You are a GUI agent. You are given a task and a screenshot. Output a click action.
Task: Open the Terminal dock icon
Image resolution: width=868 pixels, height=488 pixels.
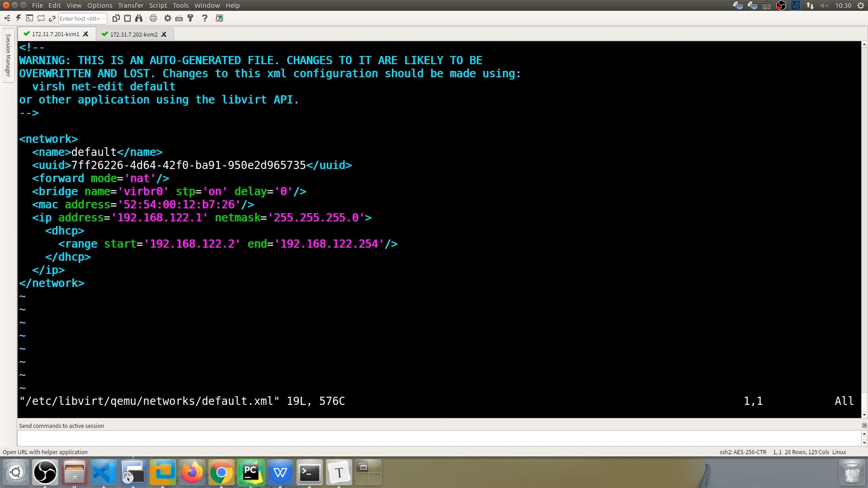pyautogui.click(x=310, y=473)
